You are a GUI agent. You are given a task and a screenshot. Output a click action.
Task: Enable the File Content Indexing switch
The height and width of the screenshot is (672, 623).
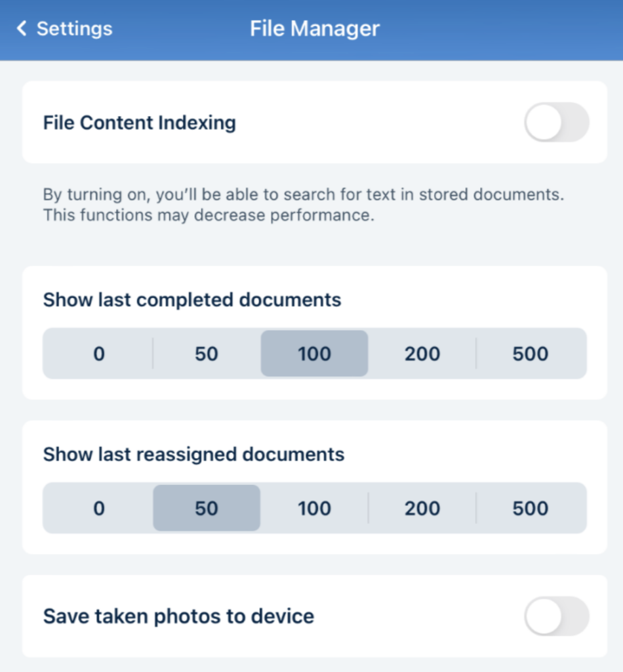(x=556, y=122)
